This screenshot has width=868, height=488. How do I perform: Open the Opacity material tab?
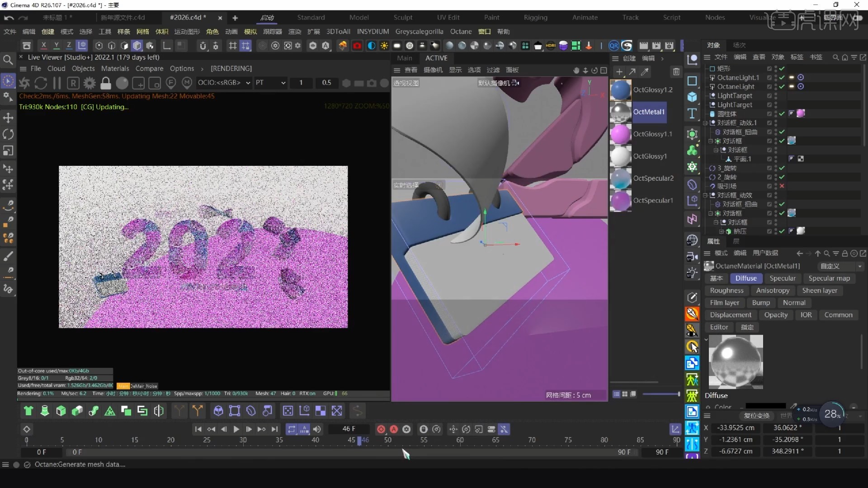[776, 315]
